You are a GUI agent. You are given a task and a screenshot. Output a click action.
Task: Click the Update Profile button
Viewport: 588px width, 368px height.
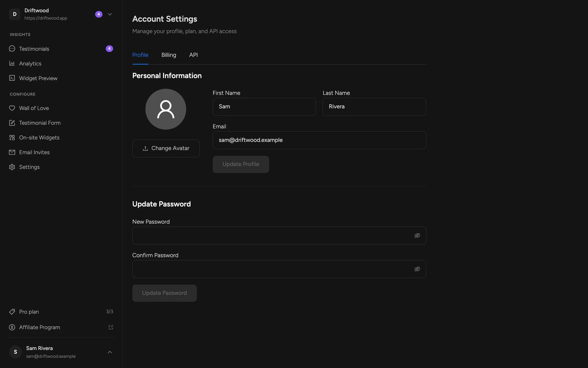point(241,164)
